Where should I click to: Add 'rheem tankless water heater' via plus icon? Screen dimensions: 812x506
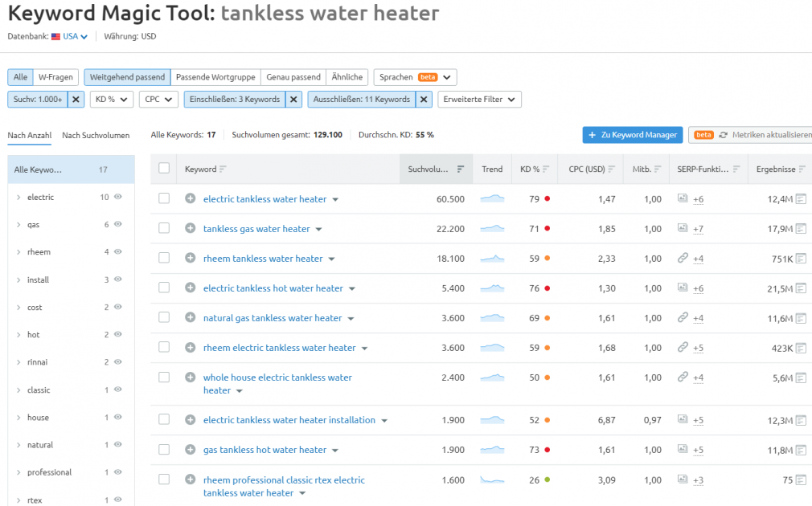pyautogui.click(x=190, y=258)
